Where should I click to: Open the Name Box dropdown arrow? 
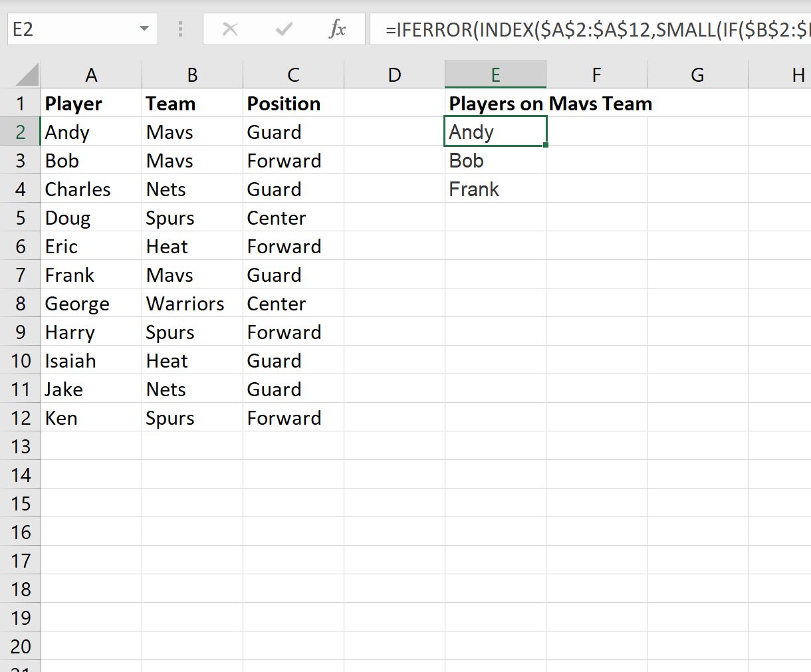coord(144,29)
